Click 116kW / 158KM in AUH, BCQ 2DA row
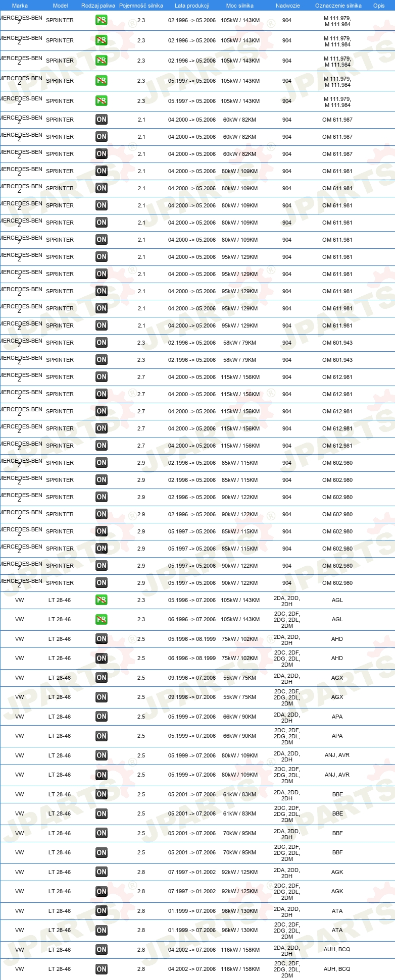The width and height of the screenshot is (395, 980). pyautogui.click(x=240, y=950)
